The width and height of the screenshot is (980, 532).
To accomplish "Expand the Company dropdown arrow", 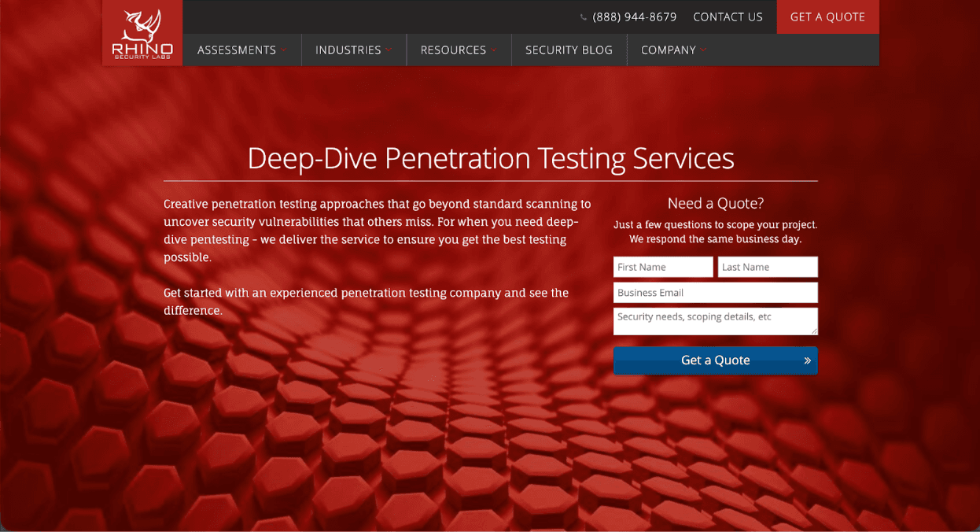I will pyautogui.click(x=704, y=50).
